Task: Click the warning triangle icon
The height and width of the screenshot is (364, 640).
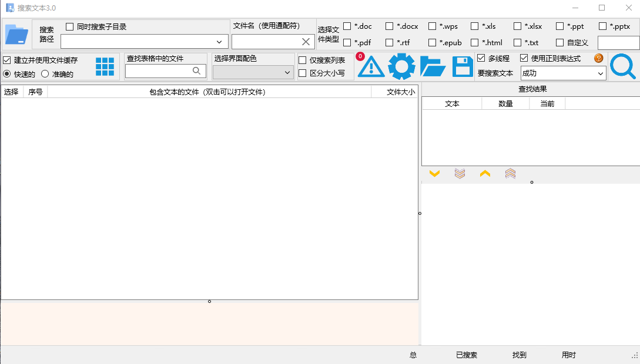Action: 371,66
